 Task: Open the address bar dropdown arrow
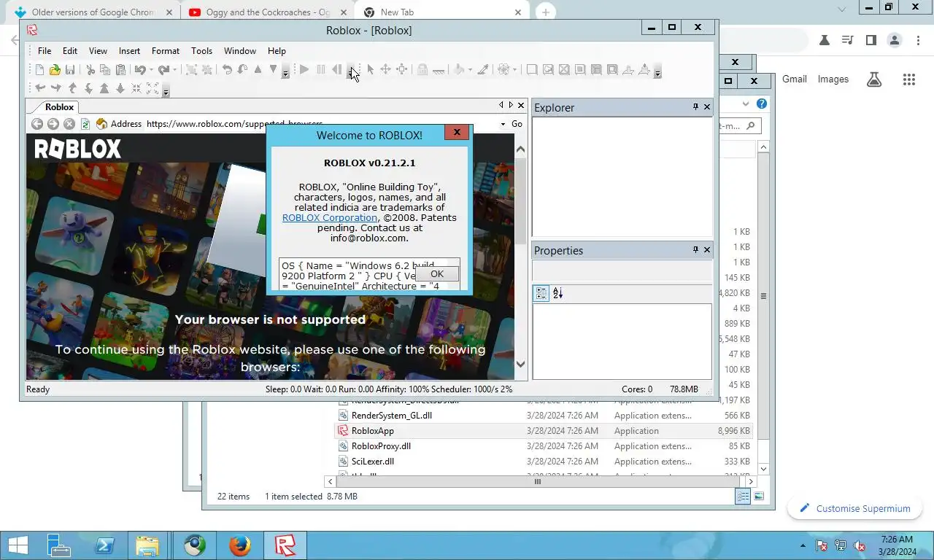click(x=503, y=124)
